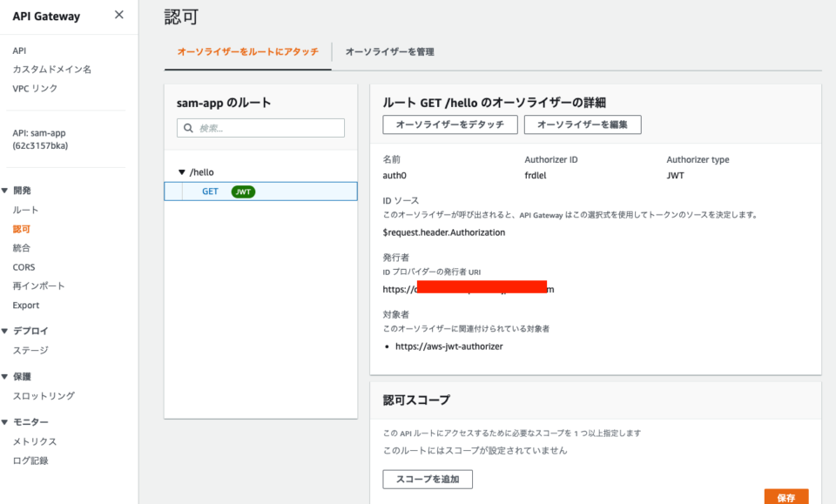The height and width of the screenshot is (504, 836).
Task: Click the green JWT badge on GET route
Action: pyautogui.click(x=243, y=192)
